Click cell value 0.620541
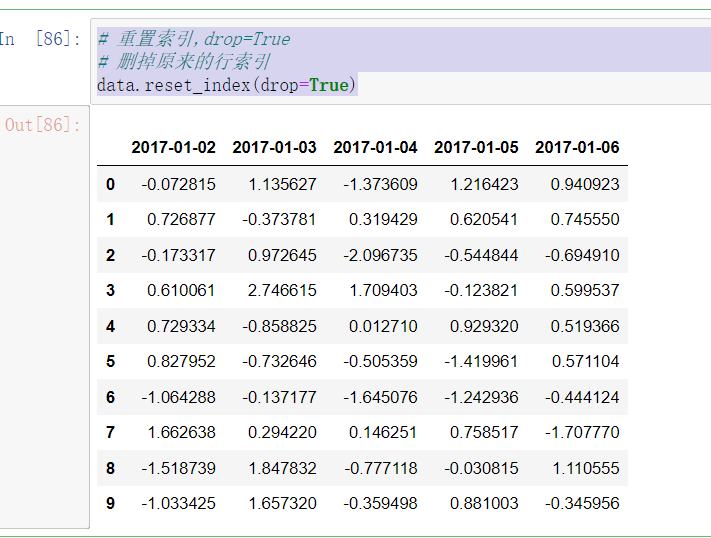 click(x=484, y=220)
